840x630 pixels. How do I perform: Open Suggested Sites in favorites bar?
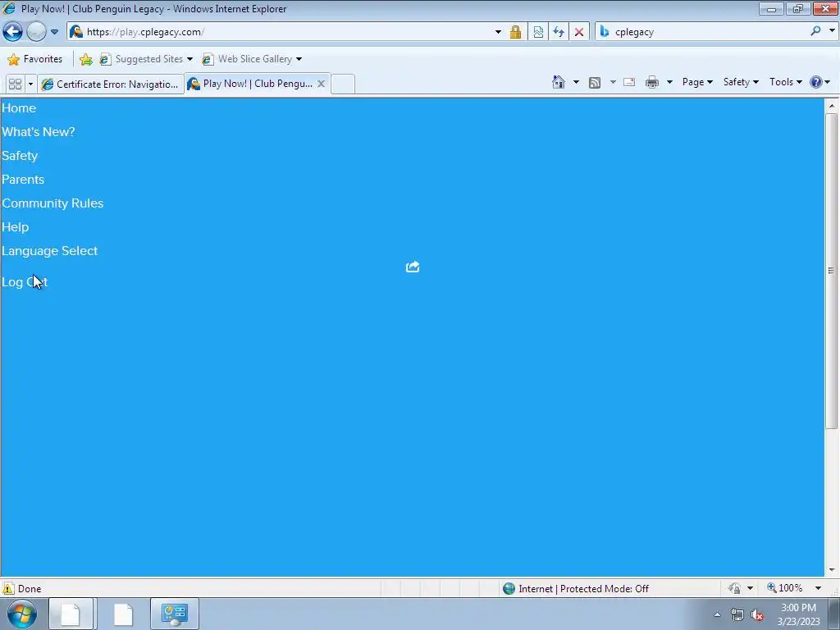click(x=146, y=59)
